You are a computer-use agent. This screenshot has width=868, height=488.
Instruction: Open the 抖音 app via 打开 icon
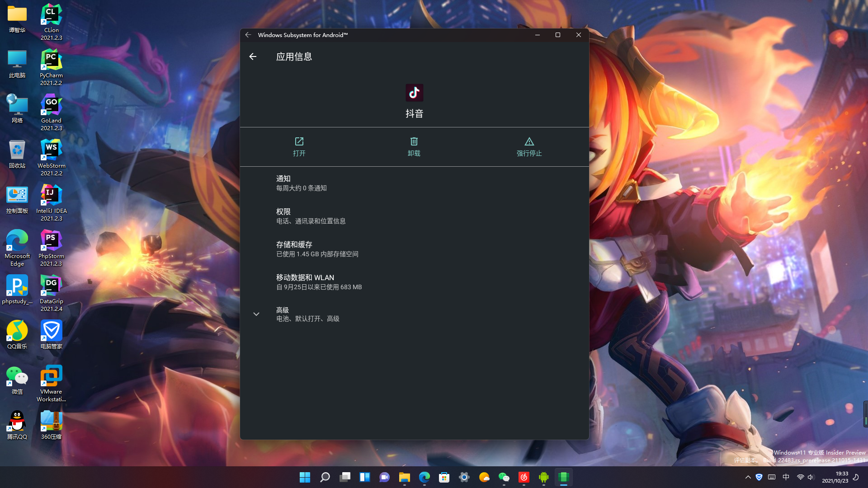[299, 142]
